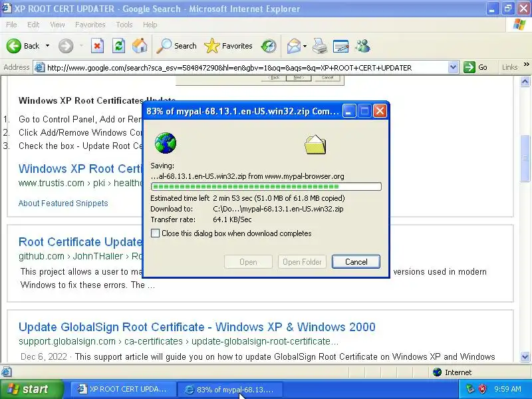Click the Estimated time left value text

[x=279, y=198]
